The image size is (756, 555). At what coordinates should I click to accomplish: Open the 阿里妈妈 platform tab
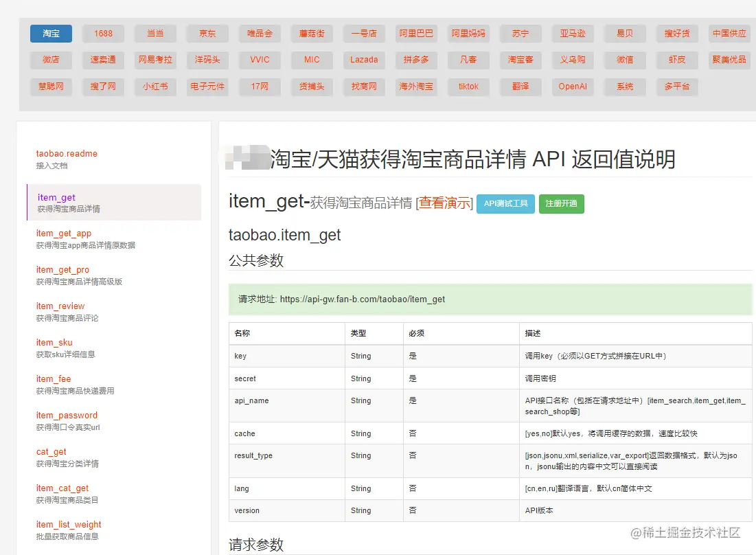click(468, 33)
